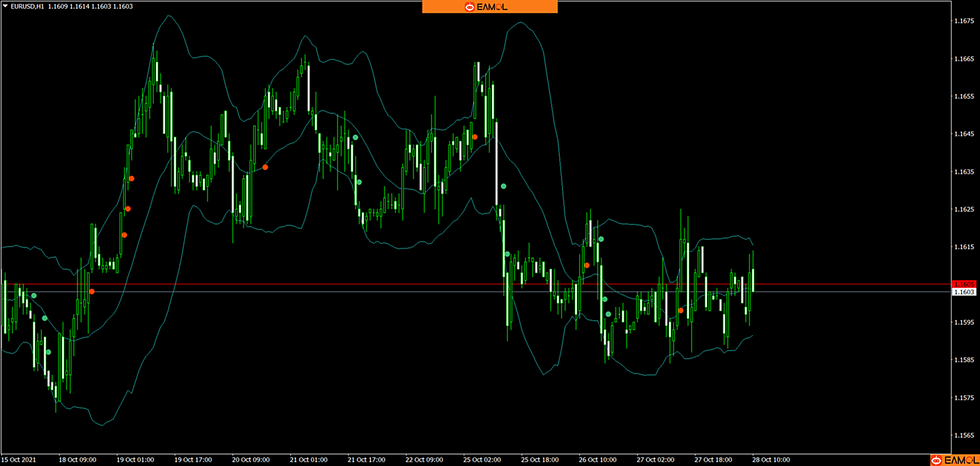Click the EURUSD,H1 symbol title text
The height and width of the screenshot is (466, 980).
[x=27, y=6]
